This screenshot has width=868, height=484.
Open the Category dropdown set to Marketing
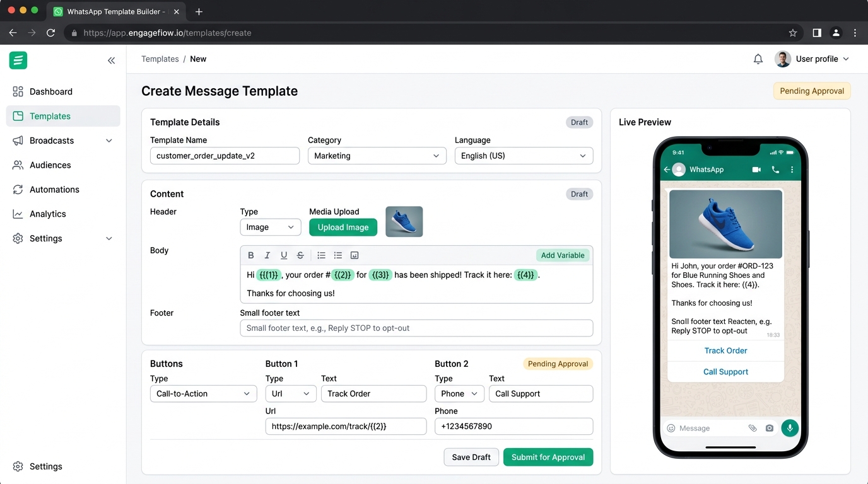pyautogui.click(x=377, y=156)
